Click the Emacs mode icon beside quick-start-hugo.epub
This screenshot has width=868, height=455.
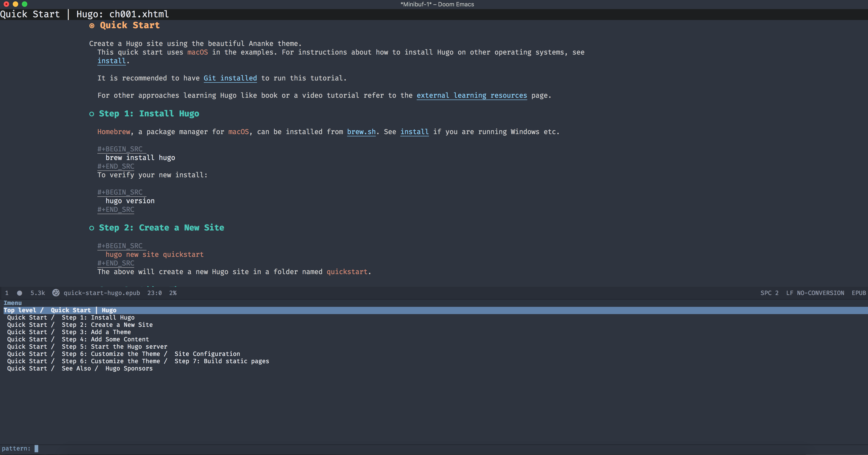[x=56, y=293]
